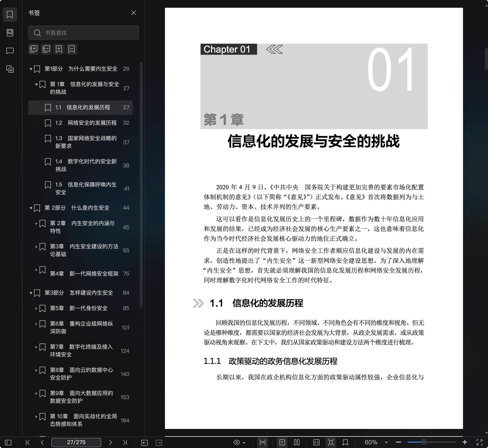Toggle fit page view icon
Viewport: 488px width, 448px height.
tap(331, 442)
